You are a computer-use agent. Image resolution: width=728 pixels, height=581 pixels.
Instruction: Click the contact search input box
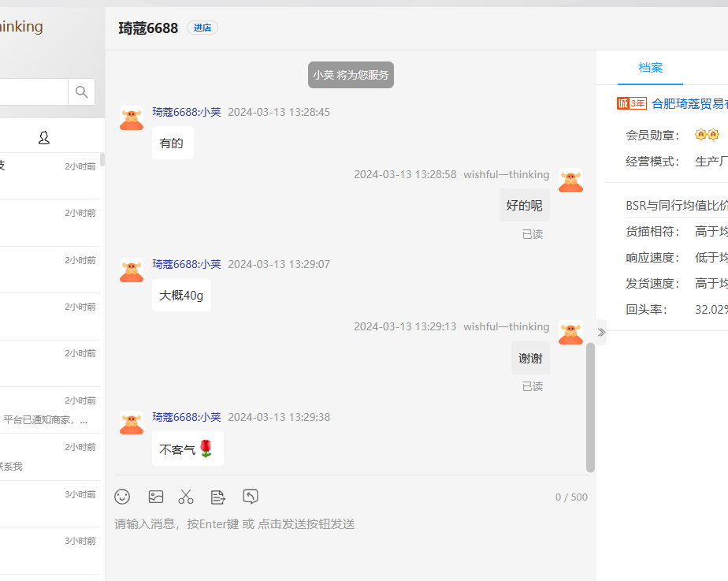pos(33,92)
